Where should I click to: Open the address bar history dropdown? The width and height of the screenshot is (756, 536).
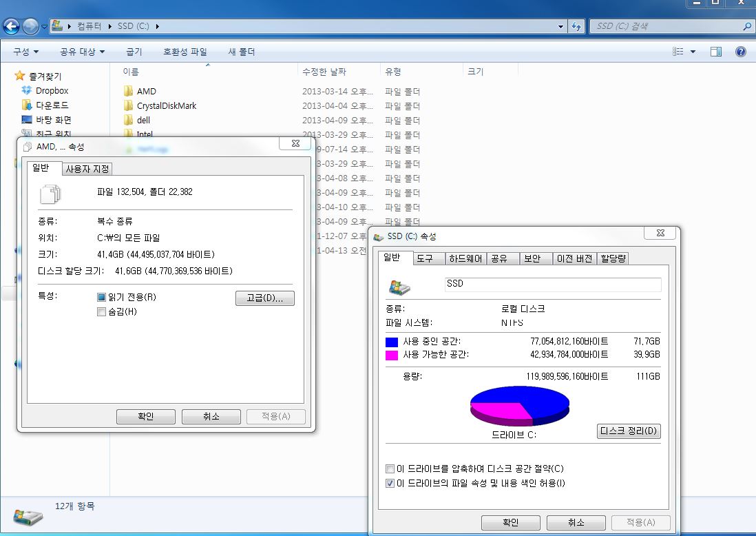560,27
